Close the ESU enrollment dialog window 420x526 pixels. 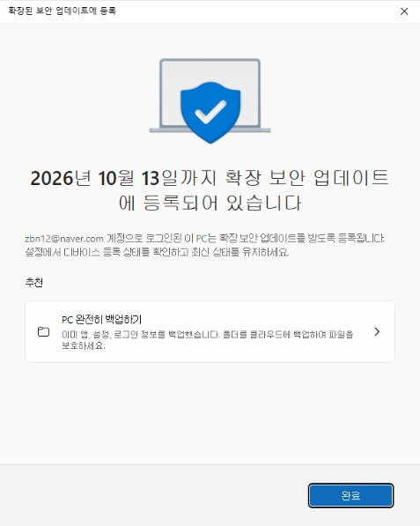(404, 11)
